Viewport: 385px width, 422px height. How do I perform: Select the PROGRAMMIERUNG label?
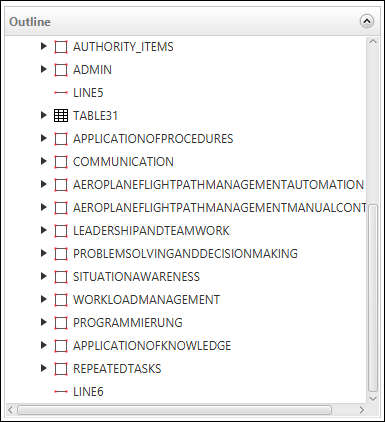128,323
